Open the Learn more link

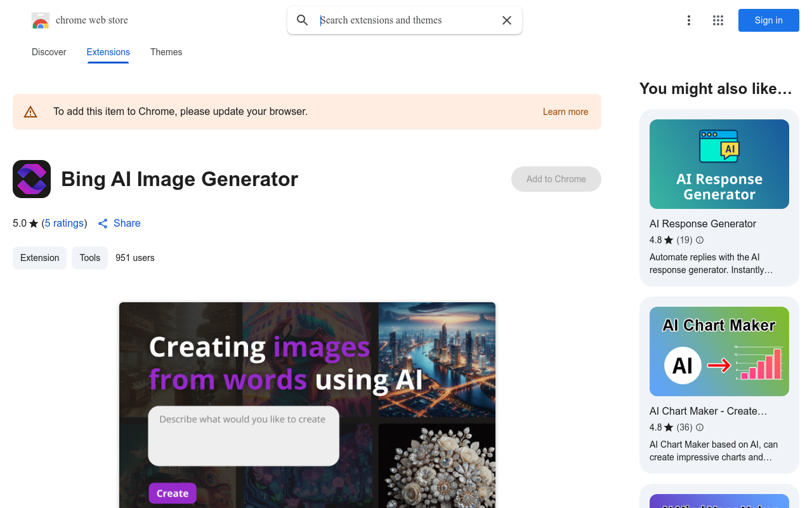pos(565,112)
